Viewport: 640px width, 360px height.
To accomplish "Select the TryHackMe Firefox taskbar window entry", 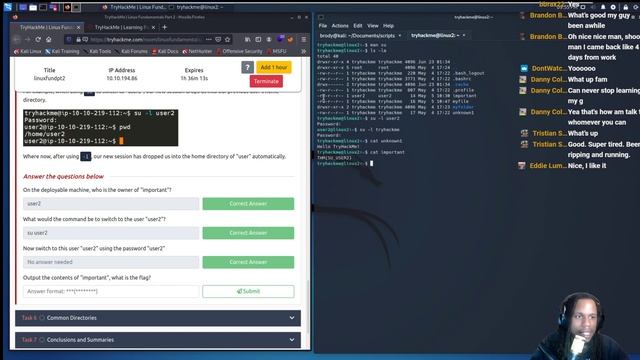I will point(133,7).
